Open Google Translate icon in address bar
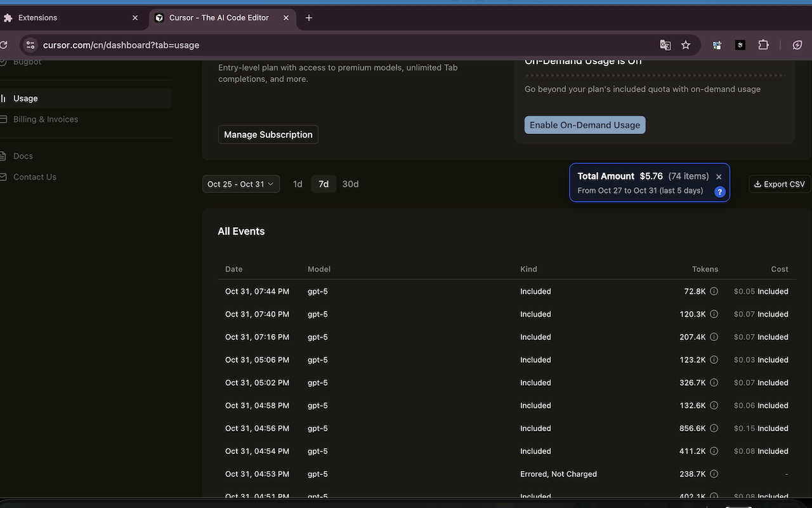The height and width of the screenshot is (508, 812). [665, 45]
